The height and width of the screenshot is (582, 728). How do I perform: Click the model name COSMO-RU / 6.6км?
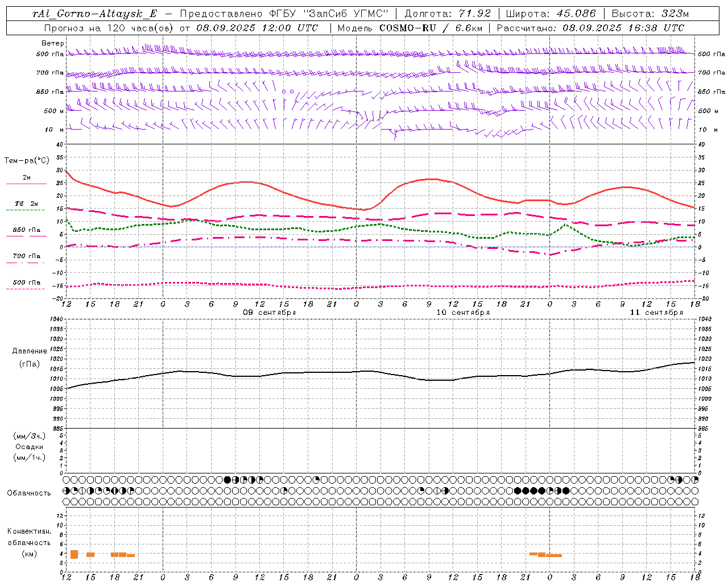[x=431, y=28]
